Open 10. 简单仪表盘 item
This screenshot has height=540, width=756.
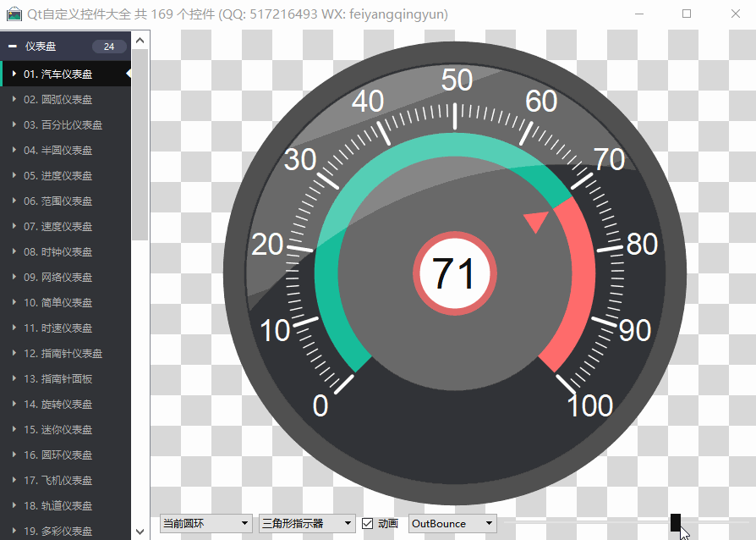click(66, 302)
